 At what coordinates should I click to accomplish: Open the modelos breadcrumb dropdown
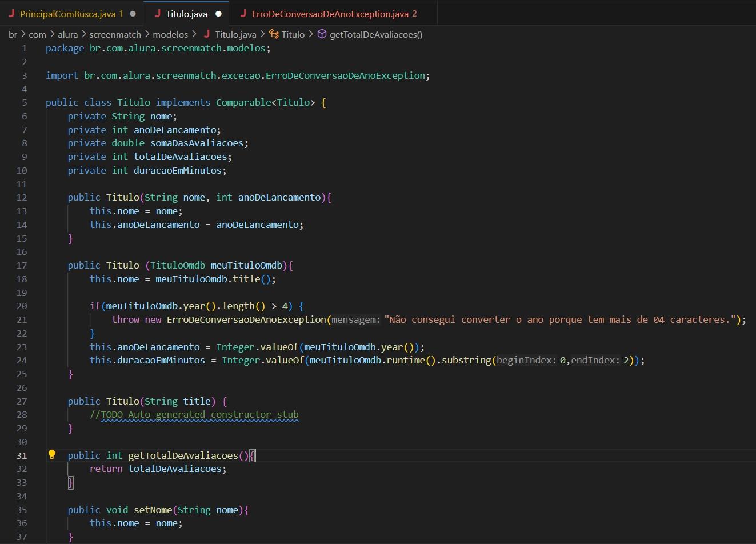click(x=170, y=34)
